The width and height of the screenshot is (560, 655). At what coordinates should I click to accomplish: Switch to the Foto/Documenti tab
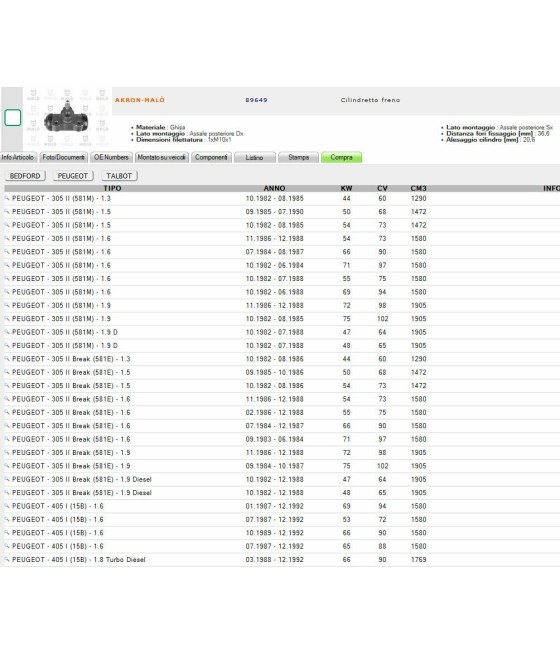(63, 157)
